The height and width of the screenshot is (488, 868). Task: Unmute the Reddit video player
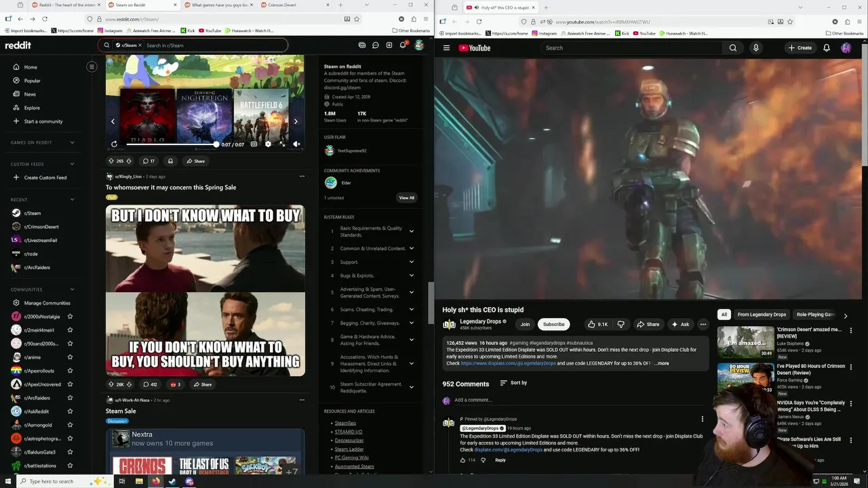[x=296, y=144]
